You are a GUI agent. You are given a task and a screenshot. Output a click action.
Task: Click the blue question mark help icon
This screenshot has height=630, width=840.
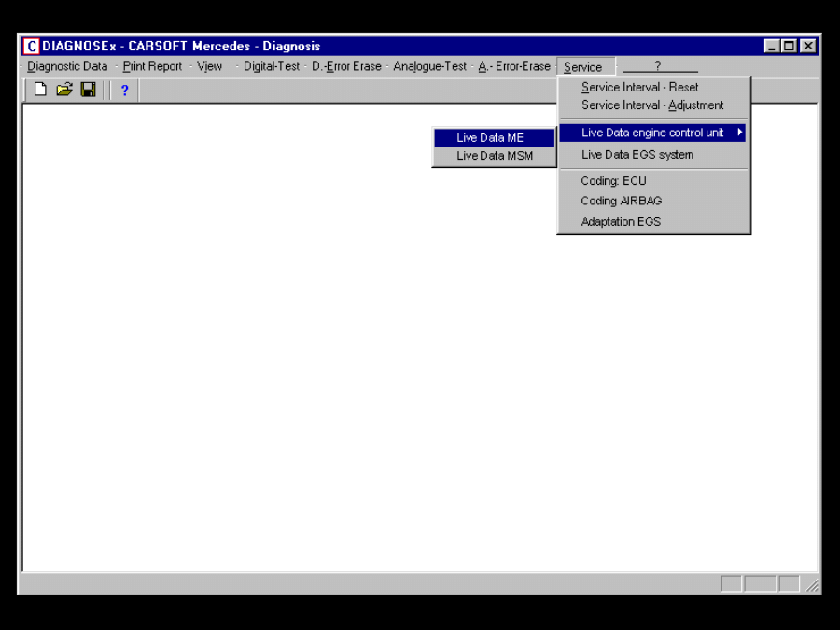pyautogui.click(x=124, y=91)
